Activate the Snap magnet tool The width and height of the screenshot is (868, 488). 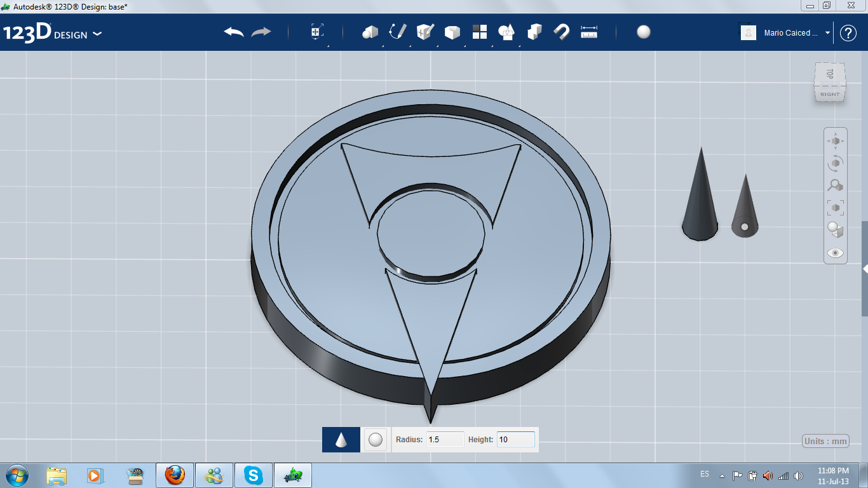click(562, 32)
